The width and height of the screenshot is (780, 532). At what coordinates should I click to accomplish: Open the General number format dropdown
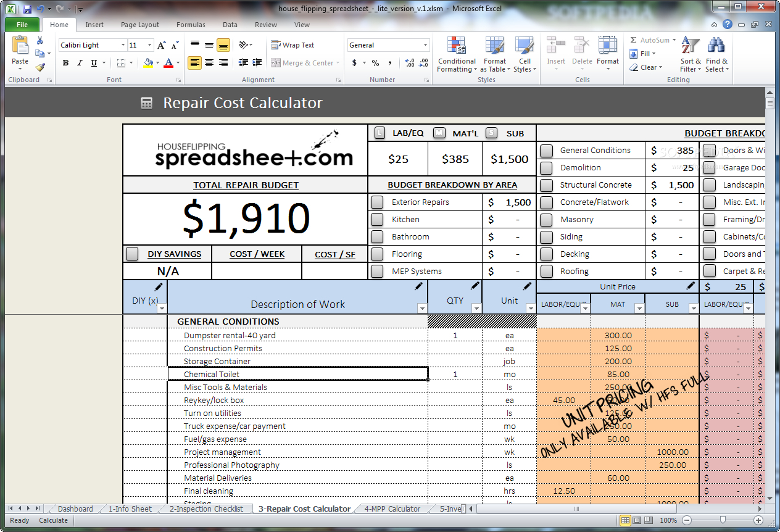click(426, 44)
